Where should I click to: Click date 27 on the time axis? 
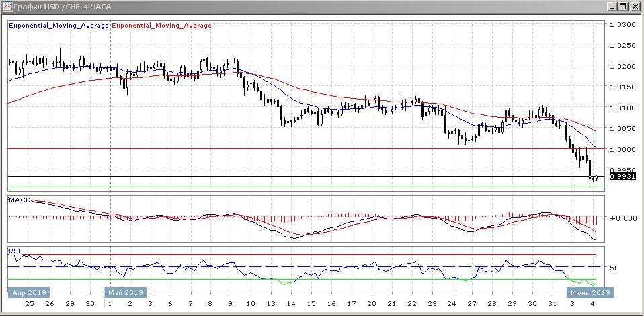pos(473,304)
